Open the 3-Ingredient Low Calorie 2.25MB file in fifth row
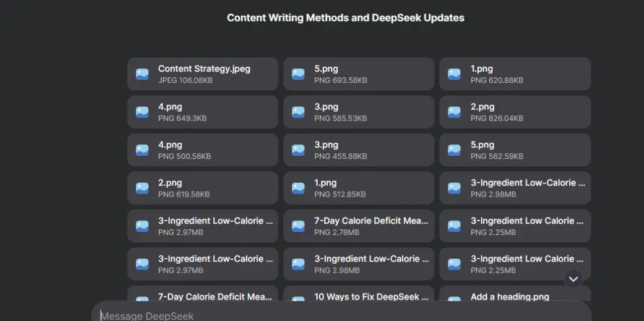This screenshot has height=321, width=644. (x=515, y=226)
